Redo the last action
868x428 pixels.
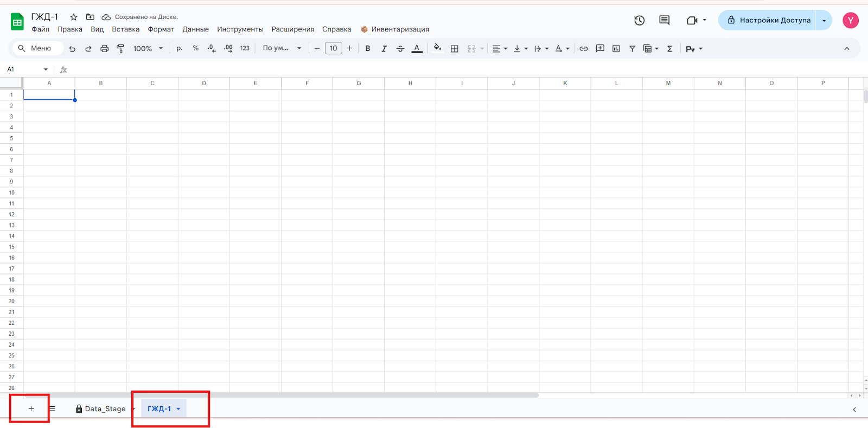(88, 49)
